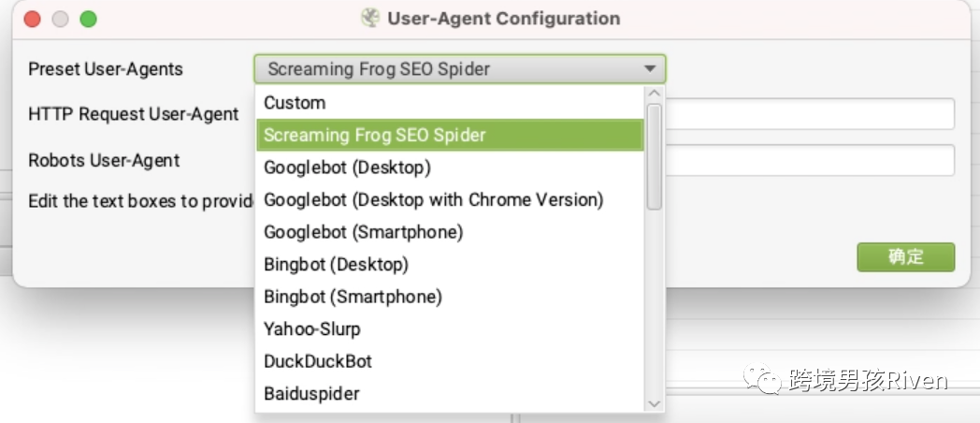980x423 pixels.
Task: Select DuckDuckBot from dropdown list
Action: (x=450, y=361)
